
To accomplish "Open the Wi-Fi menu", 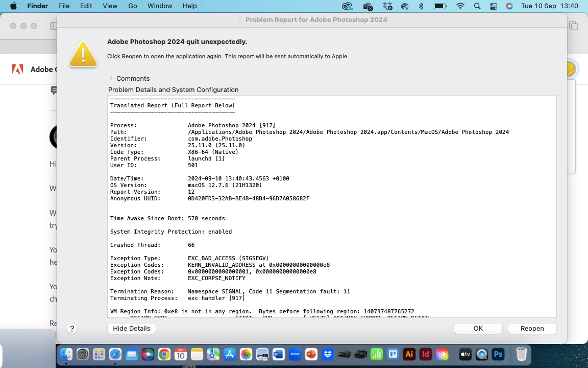I will 460,6.
